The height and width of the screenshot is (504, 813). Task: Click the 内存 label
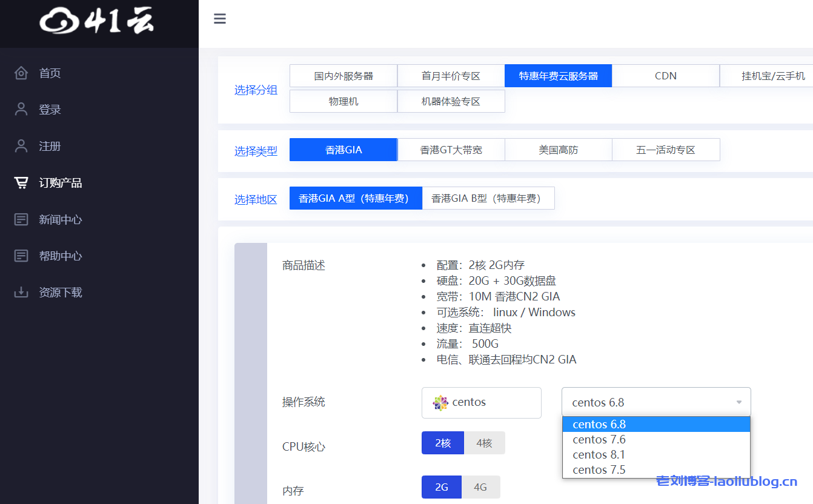point(293,491)
